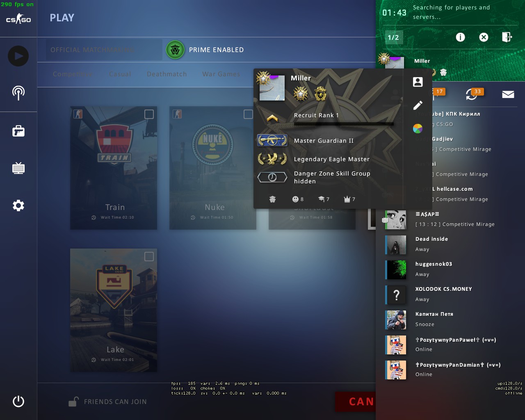
Task: Click the [ 13 : 12 ] Competitive Mirage status
Action: click(x=455, y=224)
